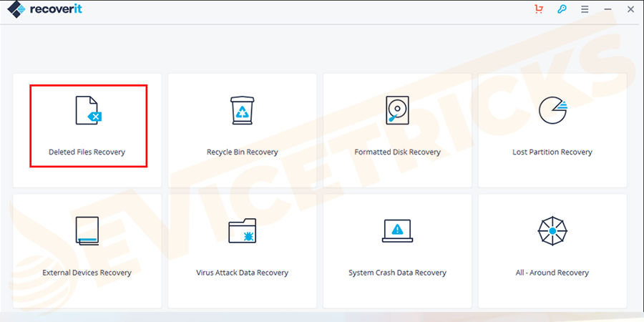Click the Lost Partition Recovery pie icon

coord(552,110)
